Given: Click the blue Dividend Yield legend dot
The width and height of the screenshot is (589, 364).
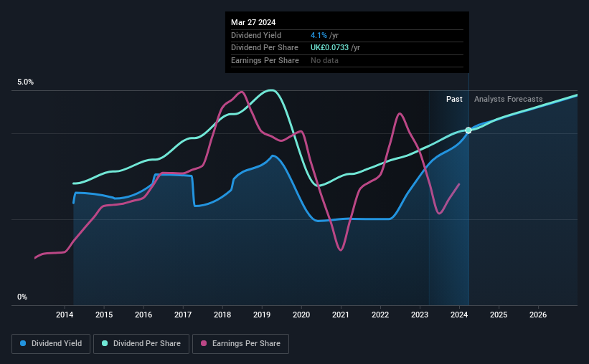Looking at the screenshot, I should (23, 343).
